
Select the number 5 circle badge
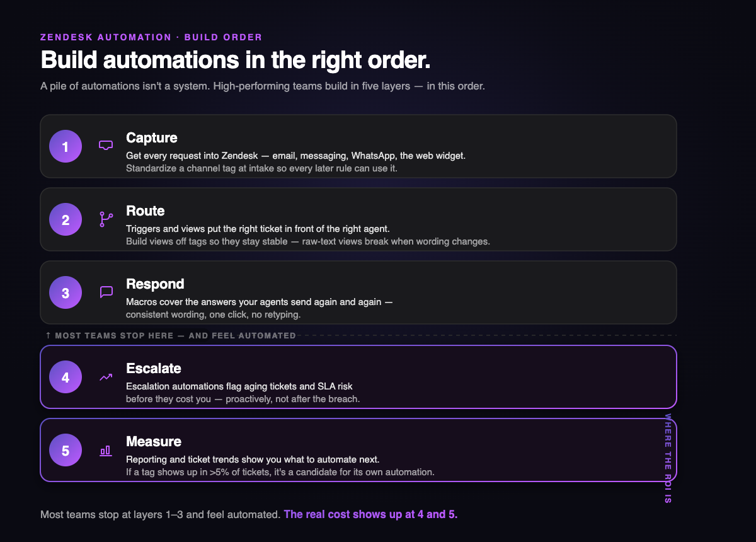pos(66,450)
